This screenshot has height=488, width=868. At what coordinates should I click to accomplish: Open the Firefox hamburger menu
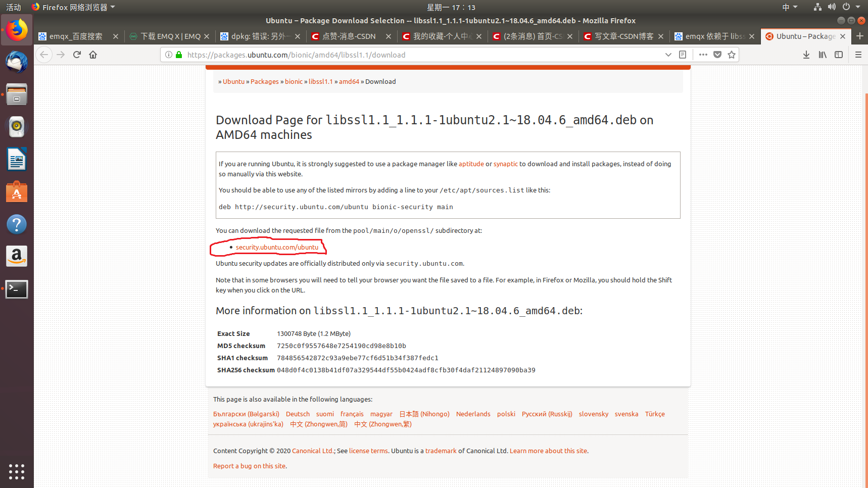[x=858, y=55]
